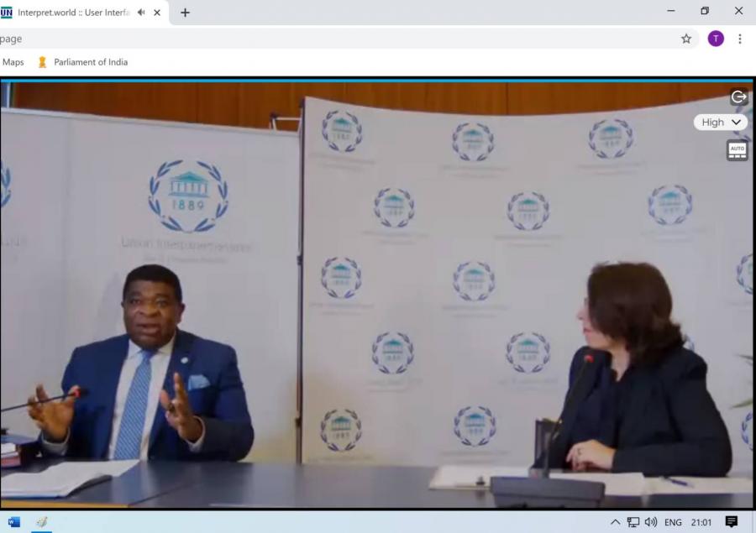Open the network status icon

tap(633, 522)
